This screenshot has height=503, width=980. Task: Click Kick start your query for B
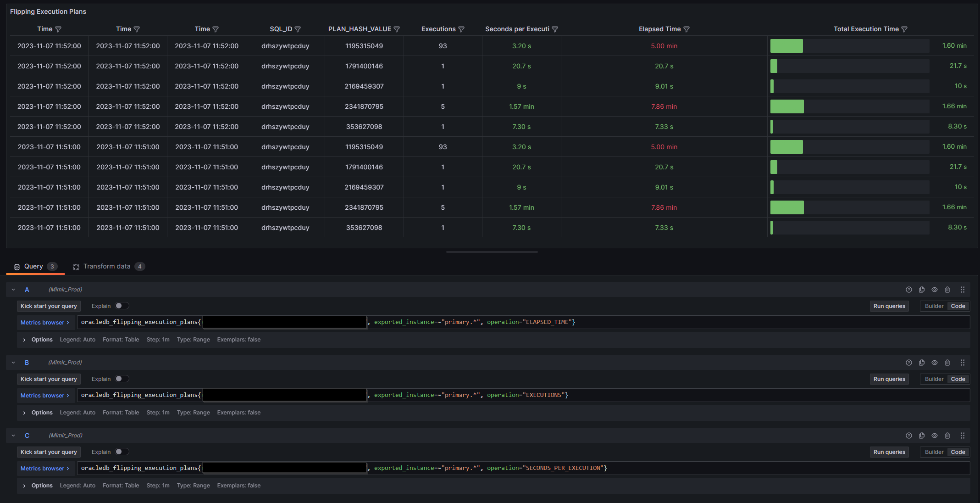click(x=49, y=379)
